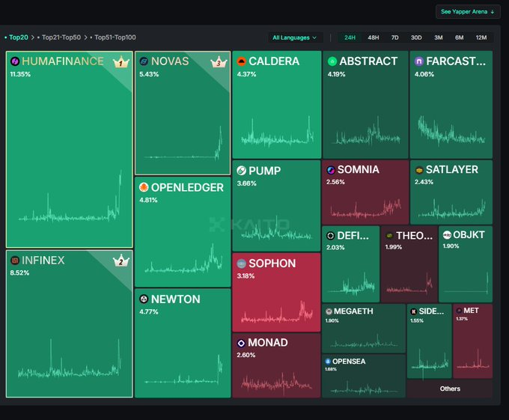Click the PUMP tile title

pos(264,171)
